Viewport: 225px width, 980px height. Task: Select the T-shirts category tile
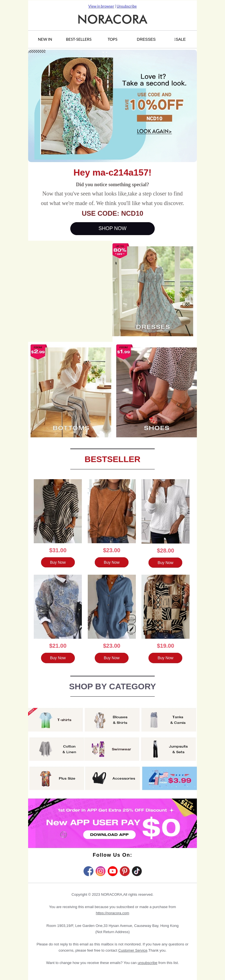(55, 720)
